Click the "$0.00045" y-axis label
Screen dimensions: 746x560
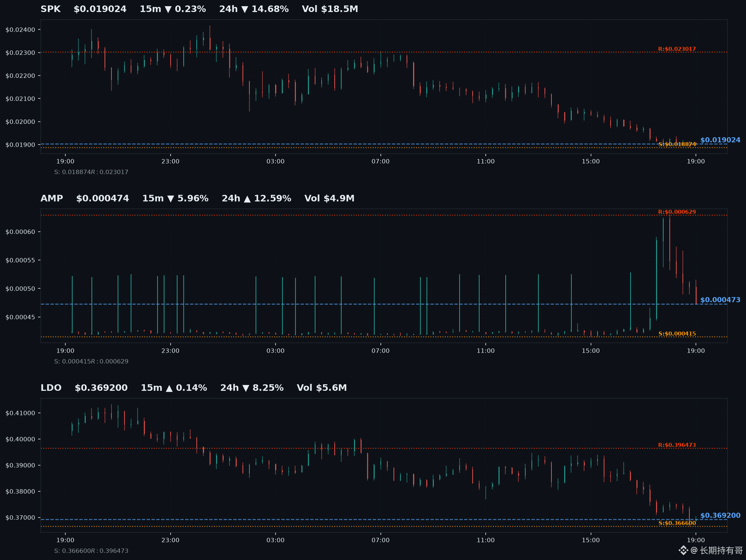20,317
